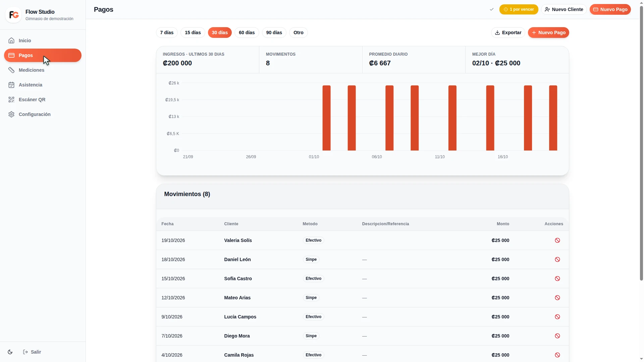The height and width of the screenshot is (362, 644).
Task: Void Mateo Arias payment
Action: (x=557, y=298)
